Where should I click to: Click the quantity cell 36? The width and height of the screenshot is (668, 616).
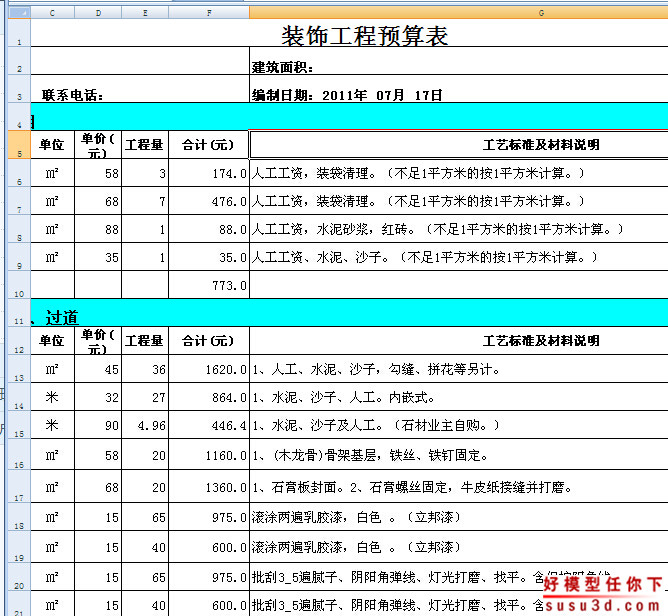coord(145,368)
